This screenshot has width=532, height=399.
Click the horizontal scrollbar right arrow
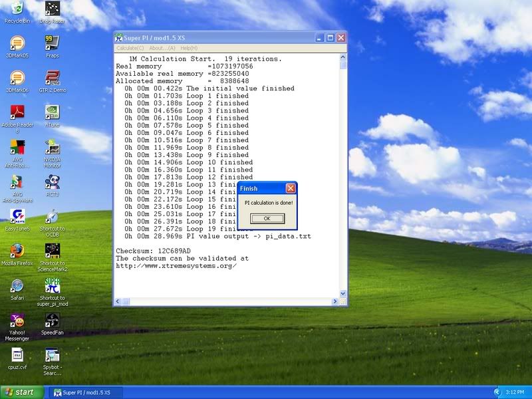tap(335, 301)
